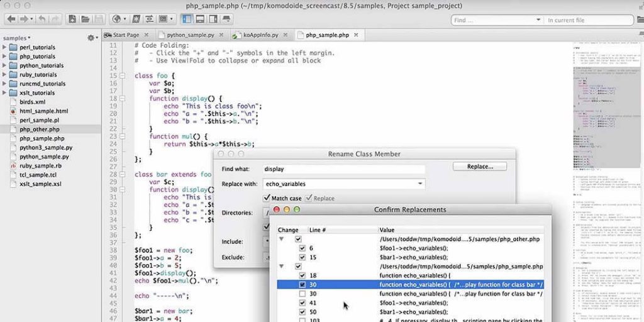This screenshot has width=644, height=322.
Task: Click the last toolbar icon after pane toggles
Action: pyautogui.click(x=226, y=19)
